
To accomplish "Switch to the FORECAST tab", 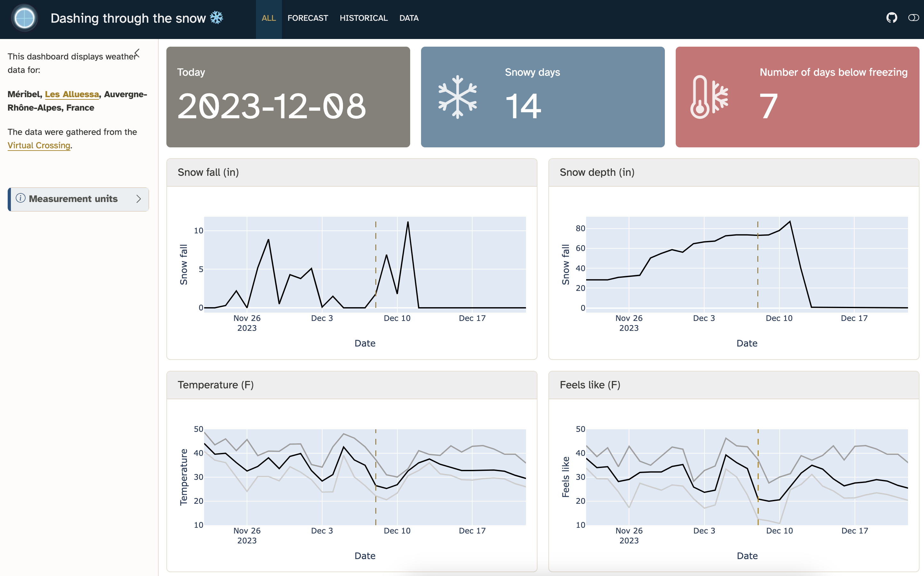I will [x=307, y=18].
